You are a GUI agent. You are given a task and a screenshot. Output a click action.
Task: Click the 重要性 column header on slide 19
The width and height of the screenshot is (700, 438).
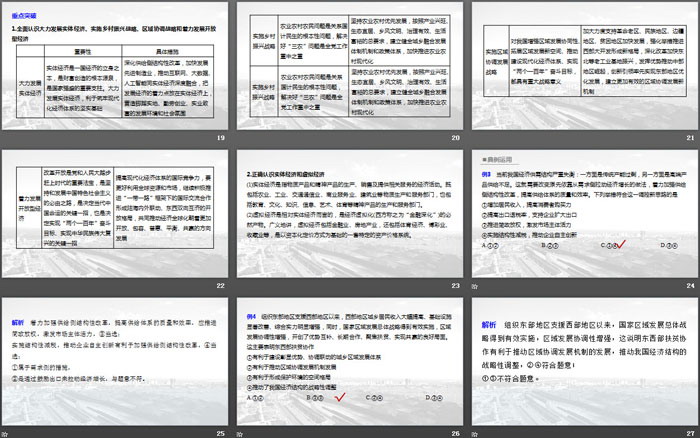pos(83,52)
